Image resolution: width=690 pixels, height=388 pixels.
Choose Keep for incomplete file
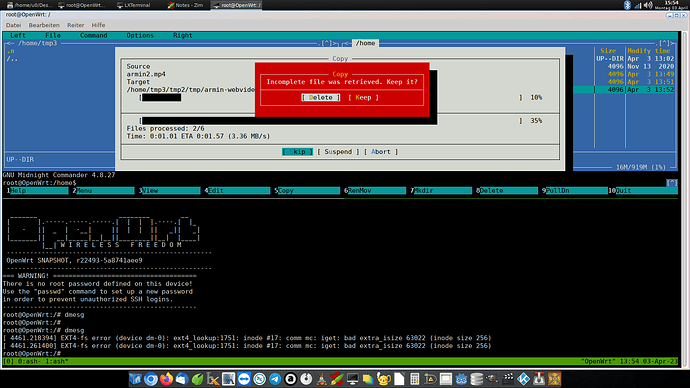(x=363, y=97)
